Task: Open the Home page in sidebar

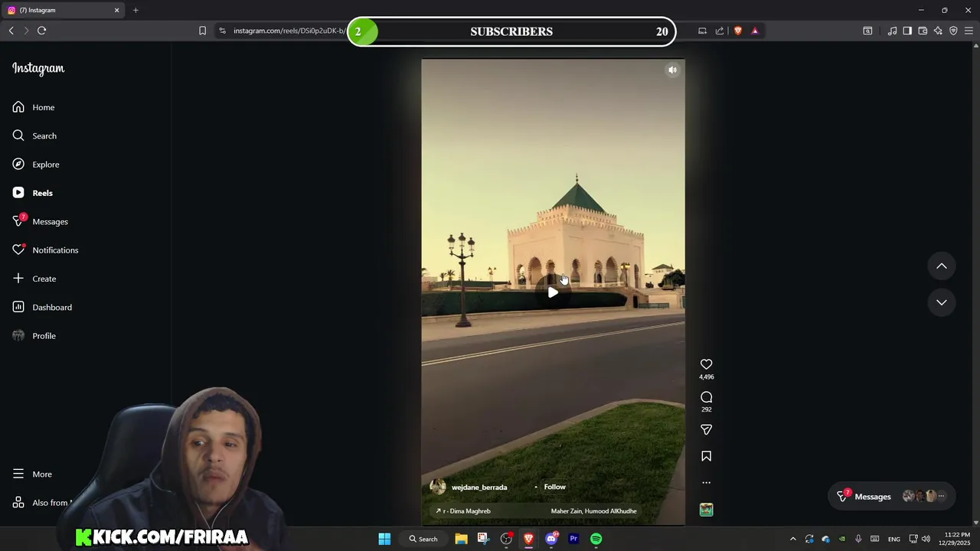Action: pos(34,107)
